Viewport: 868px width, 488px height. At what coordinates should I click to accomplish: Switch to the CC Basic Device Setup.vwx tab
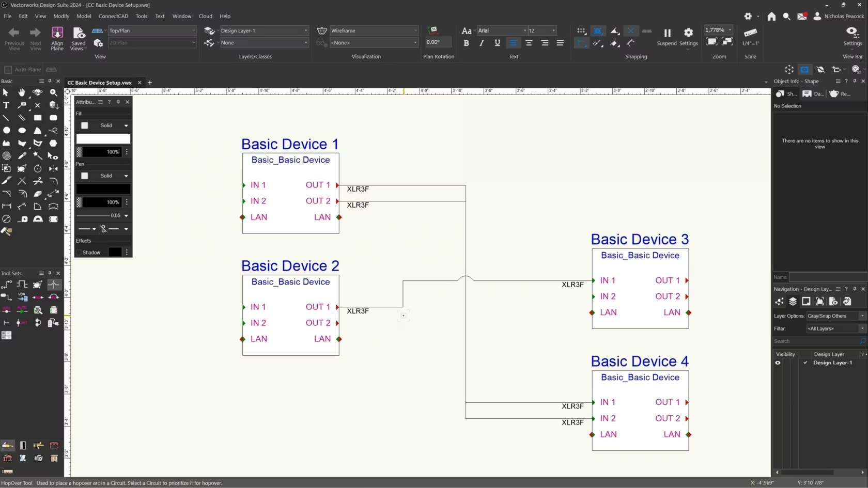99,83
